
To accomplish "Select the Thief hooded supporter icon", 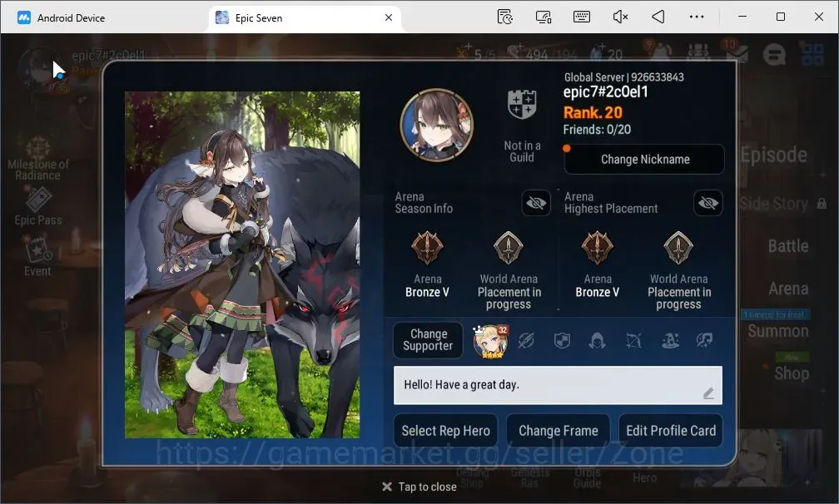I will point(597,340).
